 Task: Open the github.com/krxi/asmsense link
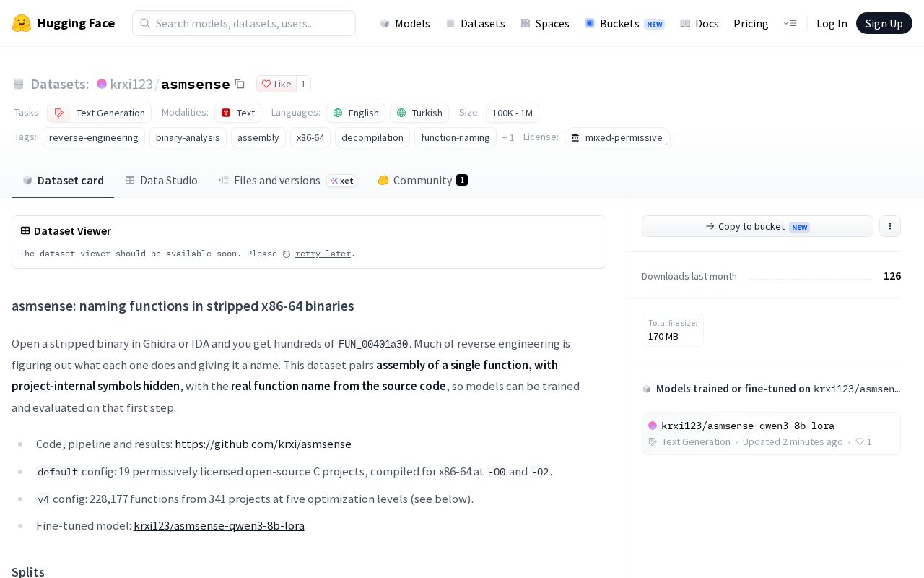click(263, 444)
